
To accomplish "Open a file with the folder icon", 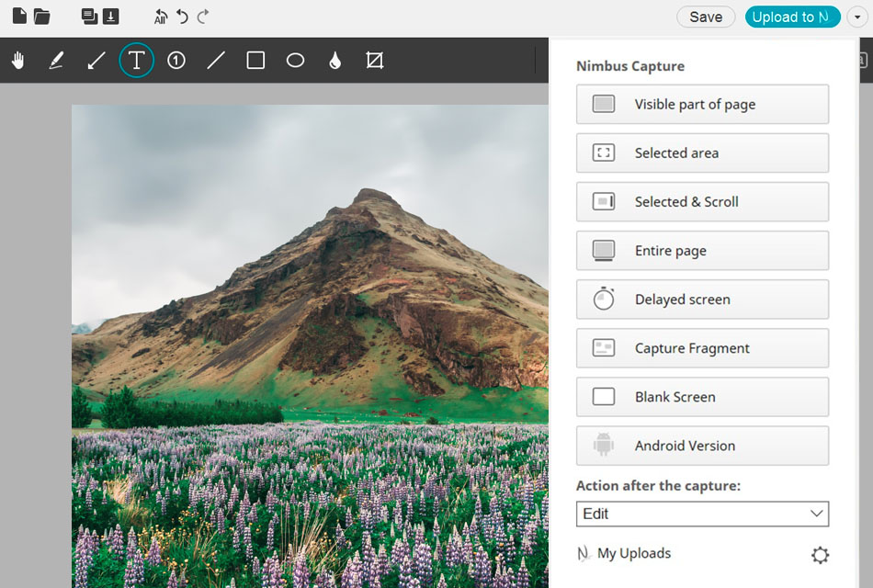I will coord(41,17).
